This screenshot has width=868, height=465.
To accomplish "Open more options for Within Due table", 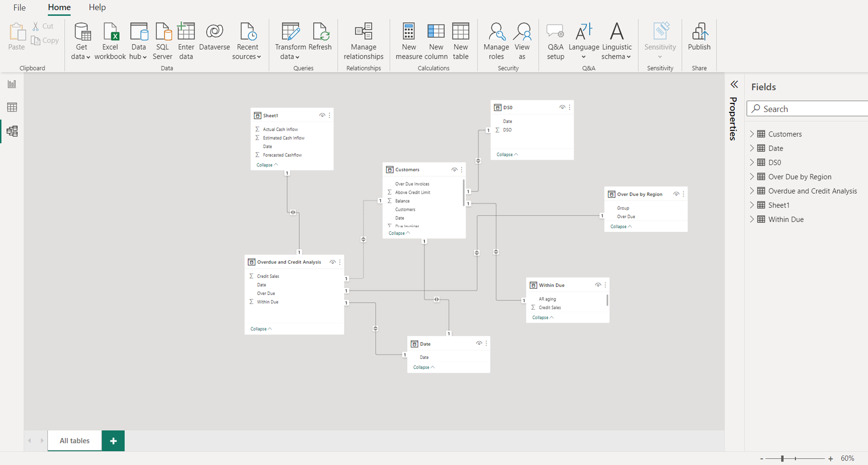I will 605,285.
